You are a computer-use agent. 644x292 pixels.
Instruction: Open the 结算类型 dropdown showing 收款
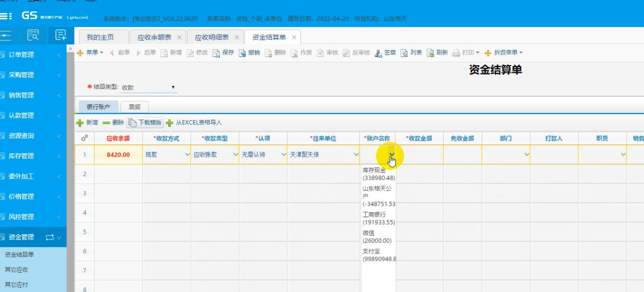pos(148,87)
